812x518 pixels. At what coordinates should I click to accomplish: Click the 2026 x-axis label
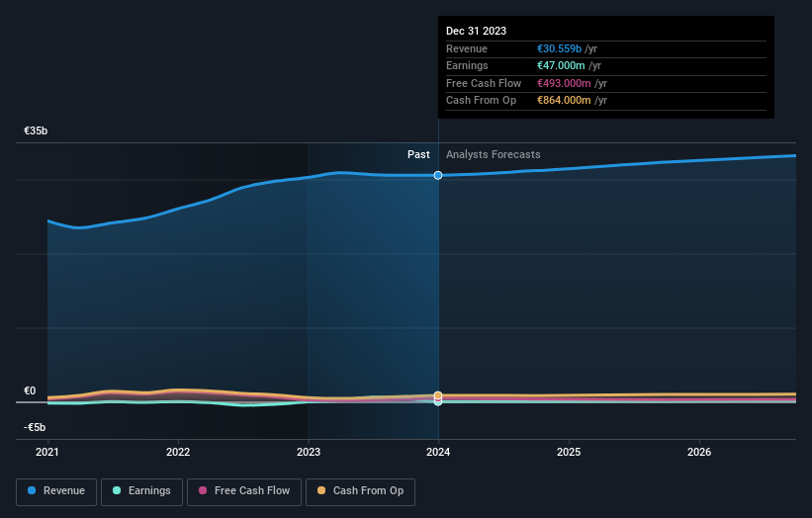[699, 453]
